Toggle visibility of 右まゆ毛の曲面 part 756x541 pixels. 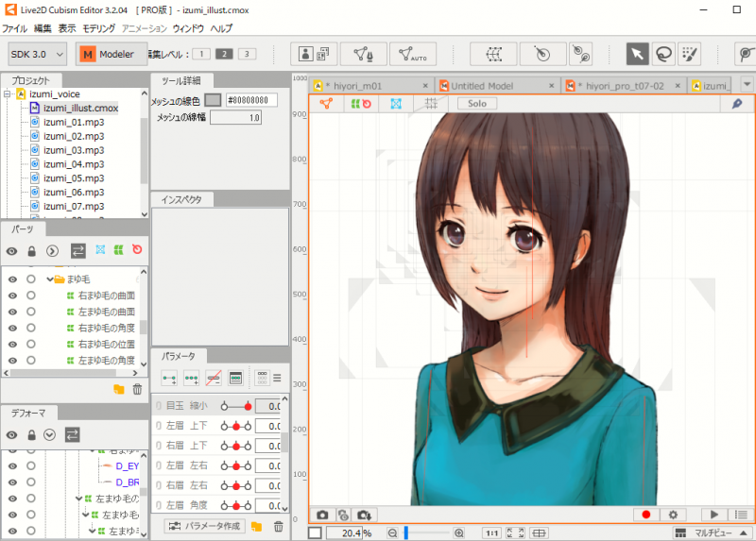pos(13,296)
